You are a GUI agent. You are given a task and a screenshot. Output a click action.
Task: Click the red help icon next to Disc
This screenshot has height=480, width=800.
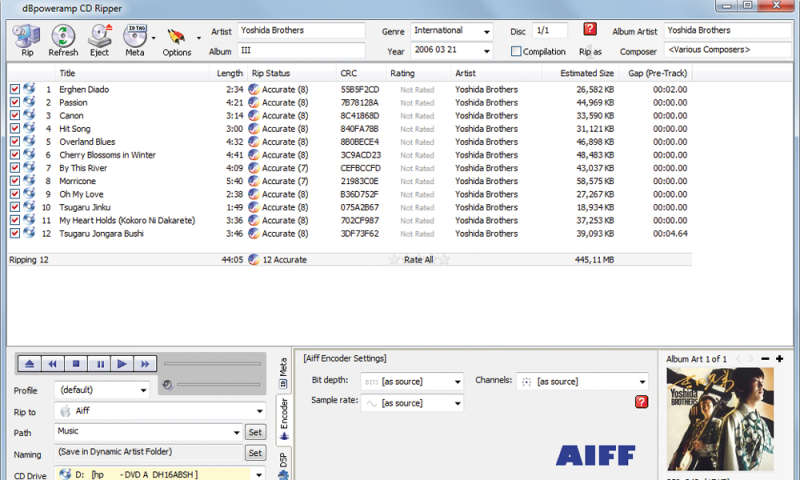(590, 29)
